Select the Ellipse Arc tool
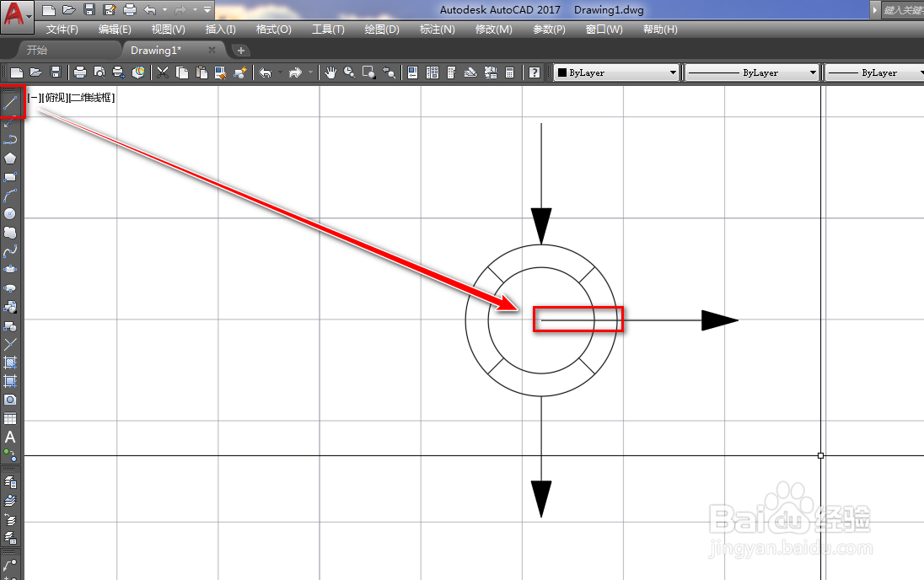The width and height of the screenshot is (924, 580). [x=10, y=288]
